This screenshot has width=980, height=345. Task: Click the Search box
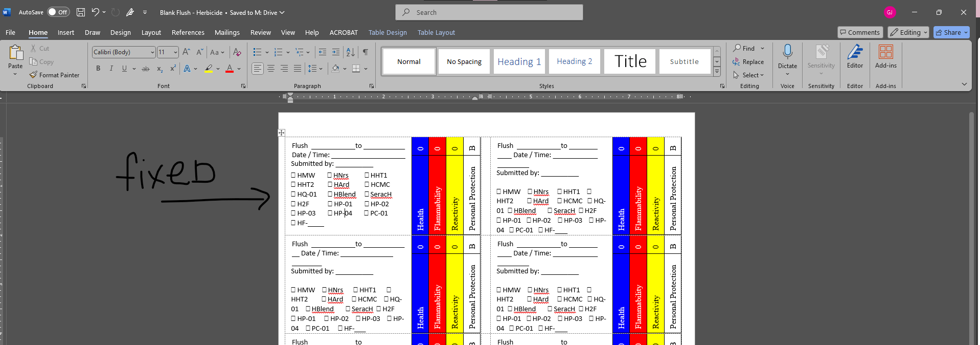click(x=489, y=12)
